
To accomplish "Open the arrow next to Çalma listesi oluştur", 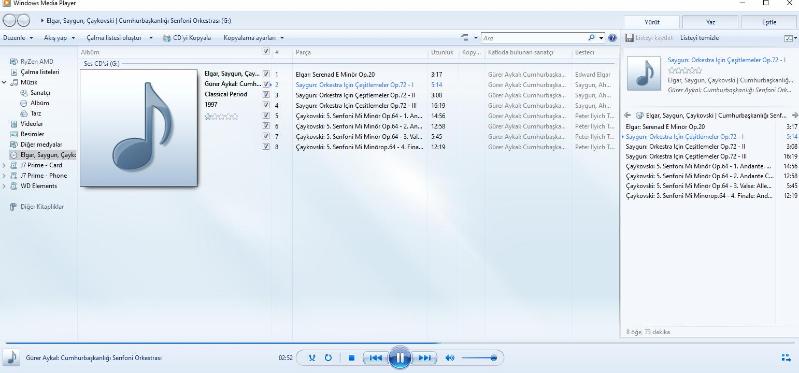I will pyautogui.click(x=151, y=38).
